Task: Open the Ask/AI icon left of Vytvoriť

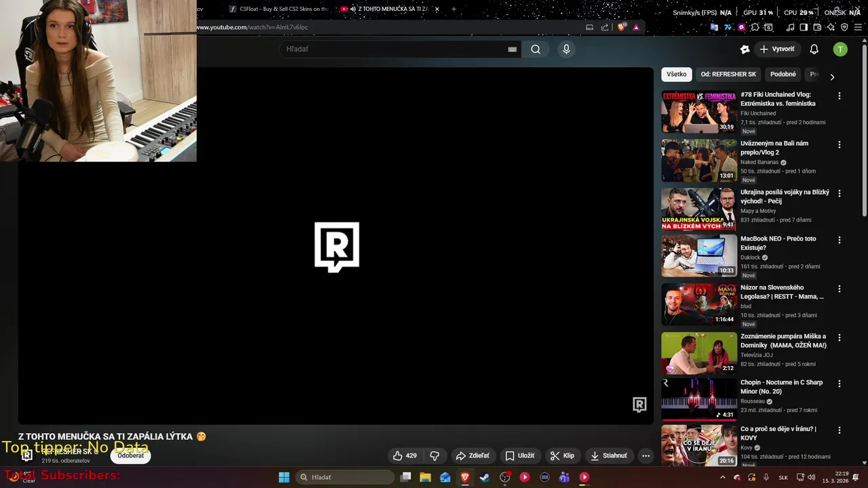Action: 745,49
